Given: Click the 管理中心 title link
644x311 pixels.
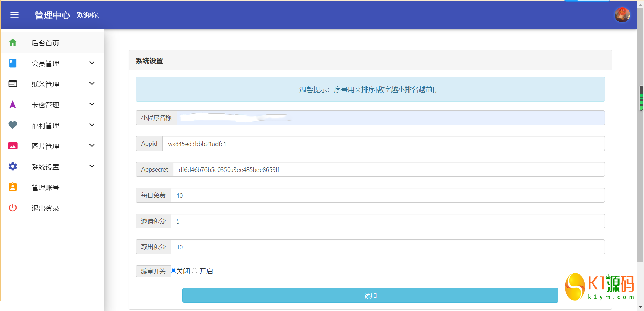Looking at the screenshot, I should (x=52, y=15).
